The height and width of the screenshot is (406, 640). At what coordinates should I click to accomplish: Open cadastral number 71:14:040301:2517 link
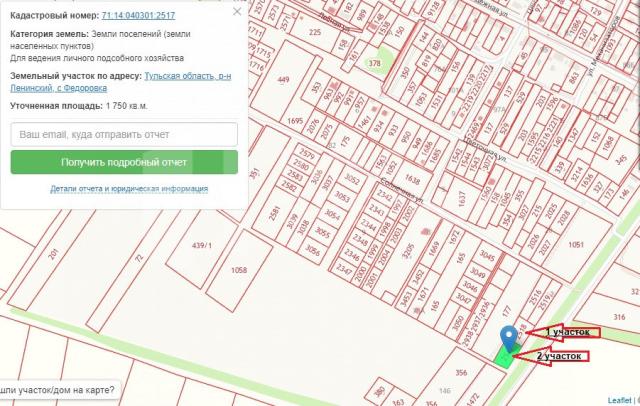(x=138, y=16)
